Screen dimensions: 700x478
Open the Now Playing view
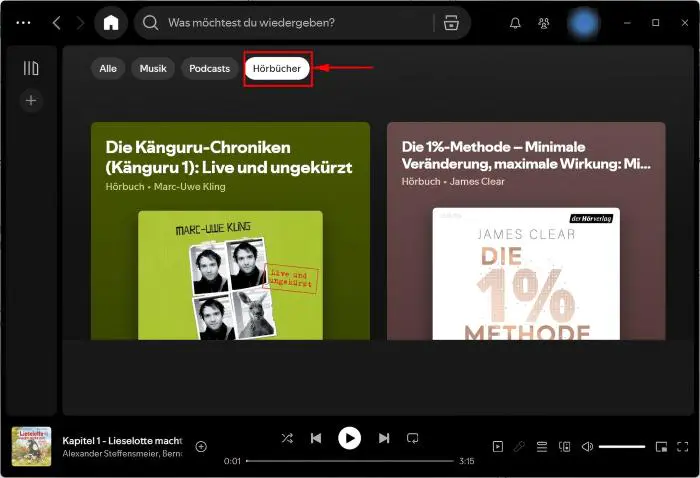pyautogui.click(x=498, y=446)
